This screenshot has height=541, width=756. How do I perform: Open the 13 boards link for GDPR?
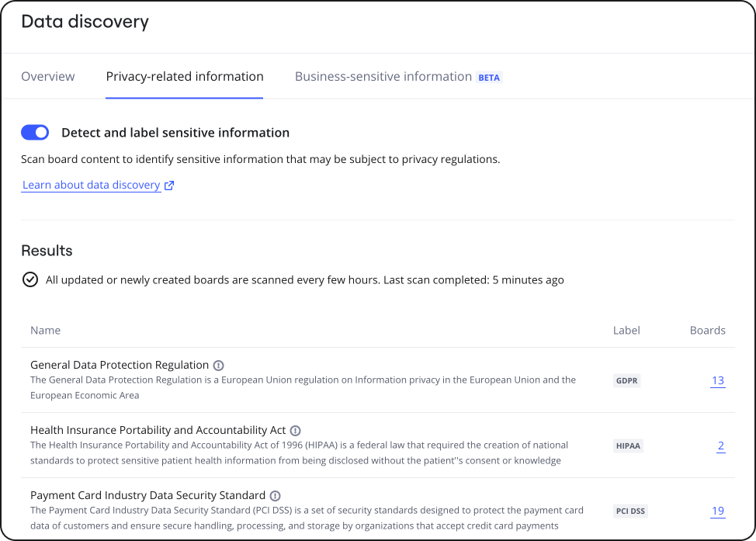click(717, 380)
